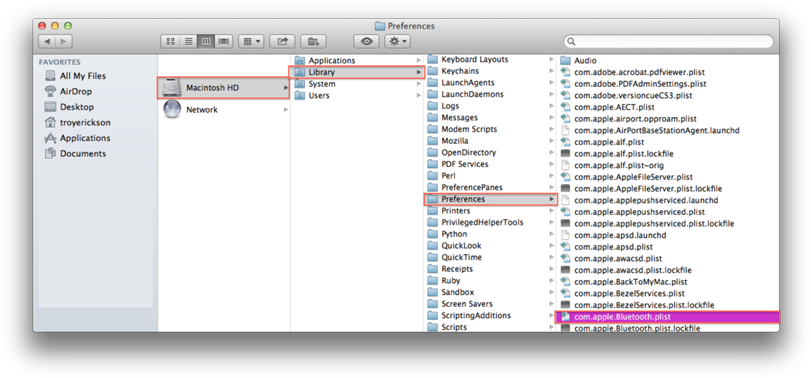The image size is (811, 378).
Task: Select com.adobe.acrobat.pdfviewer.plist file
Action: (668, 72)
